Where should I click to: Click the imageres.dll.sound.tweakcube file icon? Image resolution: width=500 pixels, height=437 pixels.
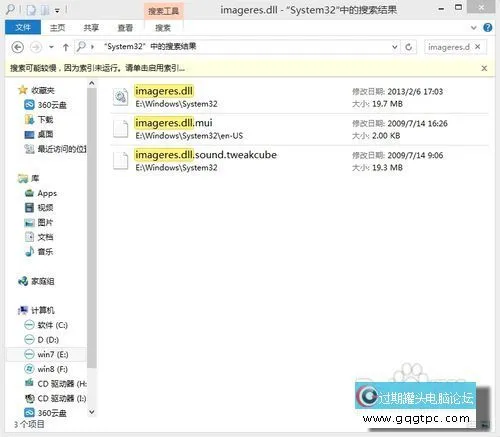[120, 161]
